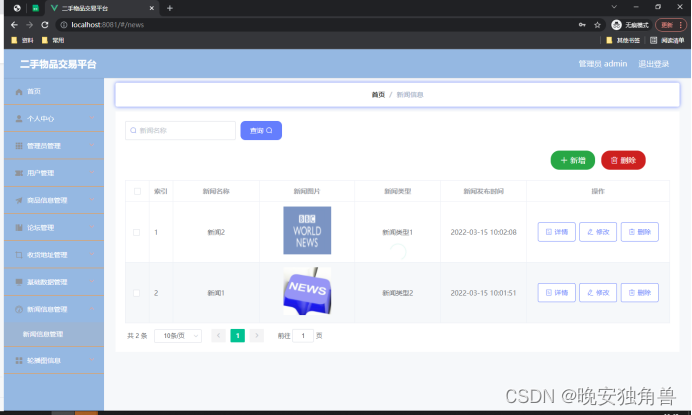
Task: Open the 阅读清单 reading list
Action: pyautogui.click(x=667, y=40)
